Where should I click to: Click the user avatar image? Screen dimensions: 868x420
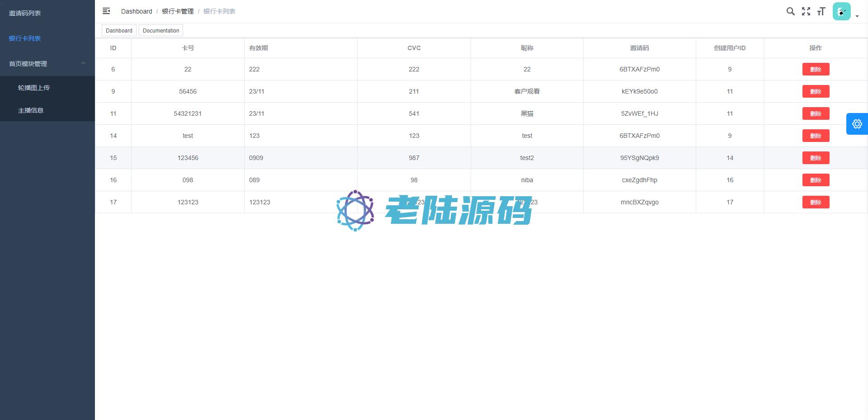point(841,11)
